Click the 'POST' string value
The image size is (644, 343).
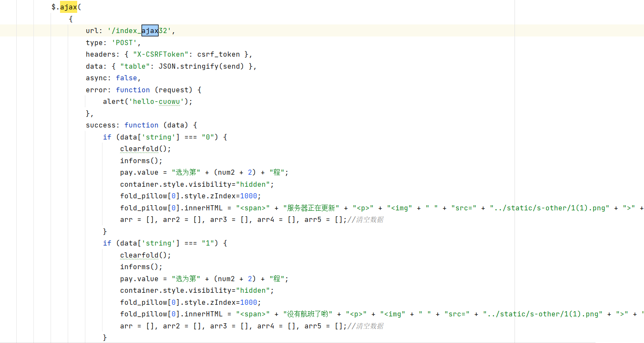coord(124,42)
